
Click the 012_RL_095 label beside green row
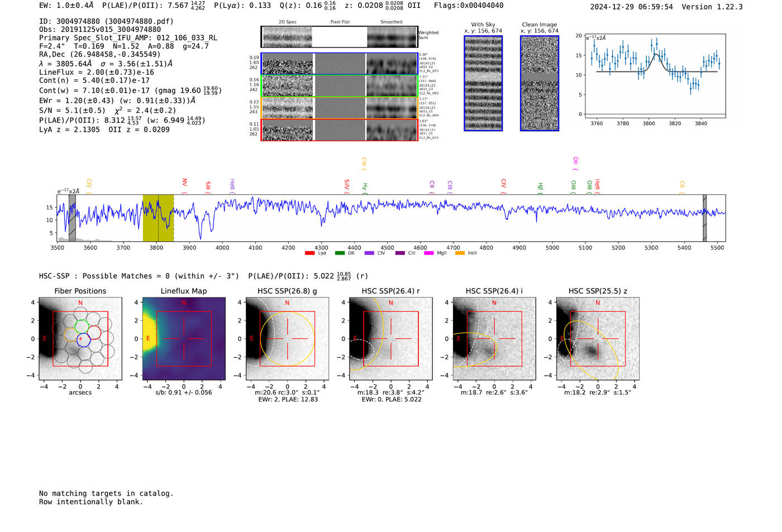pyautogui.click(x=428, y=93)
